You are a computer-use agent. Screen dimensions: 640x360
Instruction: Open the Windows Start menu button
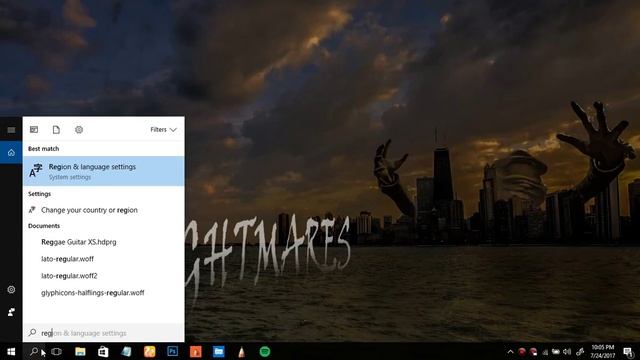pos(11,351)
